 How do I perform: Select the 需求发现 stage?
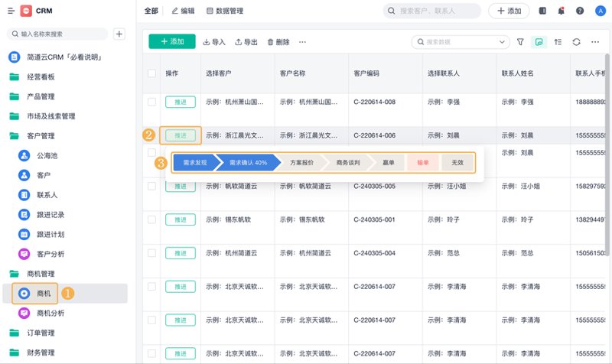(195, 162)
